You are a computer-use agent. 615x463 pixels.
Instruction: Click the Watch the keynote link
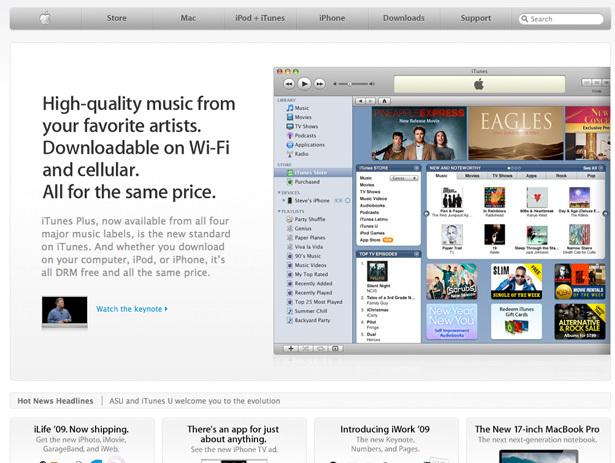131,309
